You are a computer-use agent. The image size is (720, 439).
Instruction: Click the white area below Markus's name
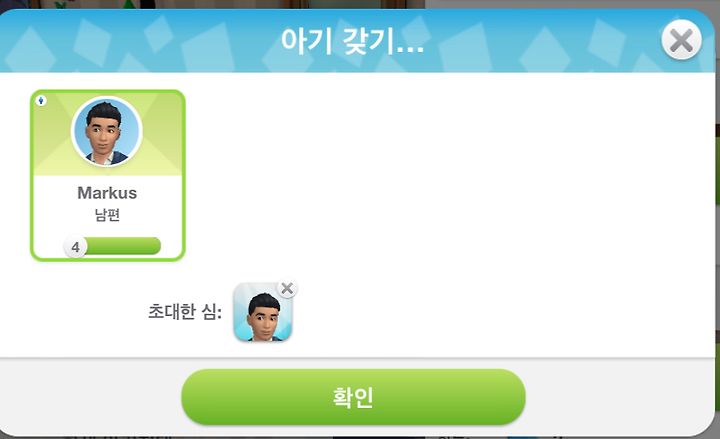pyautogui.click(x=107, y=230)
